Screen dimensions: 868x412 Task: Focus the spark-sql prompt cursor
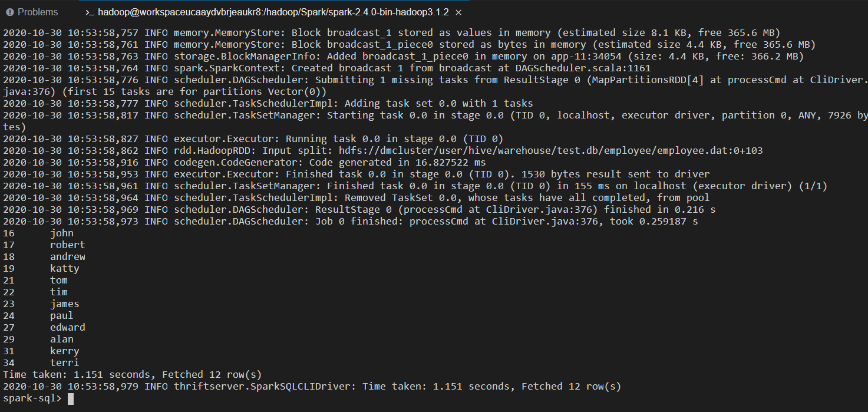coord(71,398)
